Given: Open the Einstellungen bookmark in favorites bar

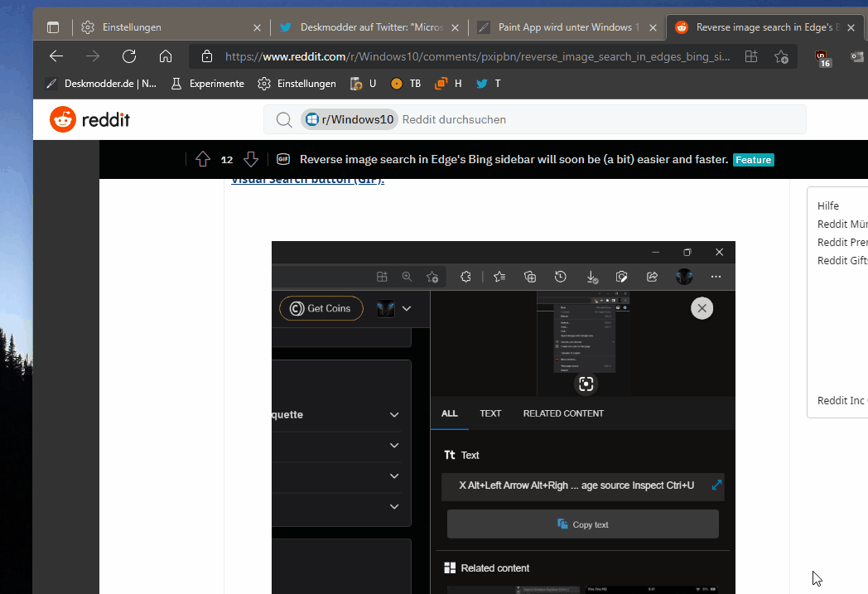Looking at the screenshot, I should (297, 84).
